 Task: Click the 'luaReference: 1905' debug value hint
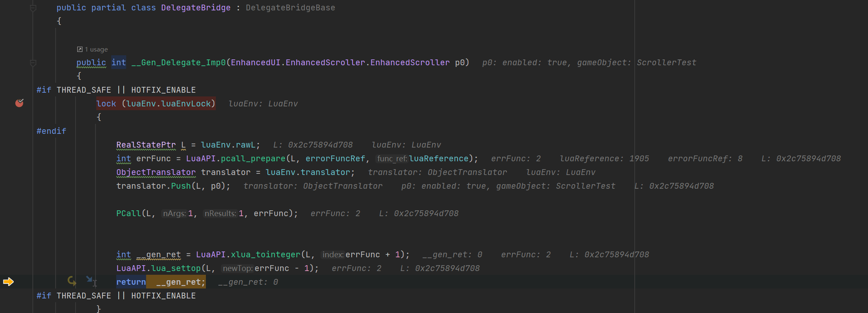[x=604, y=158]
